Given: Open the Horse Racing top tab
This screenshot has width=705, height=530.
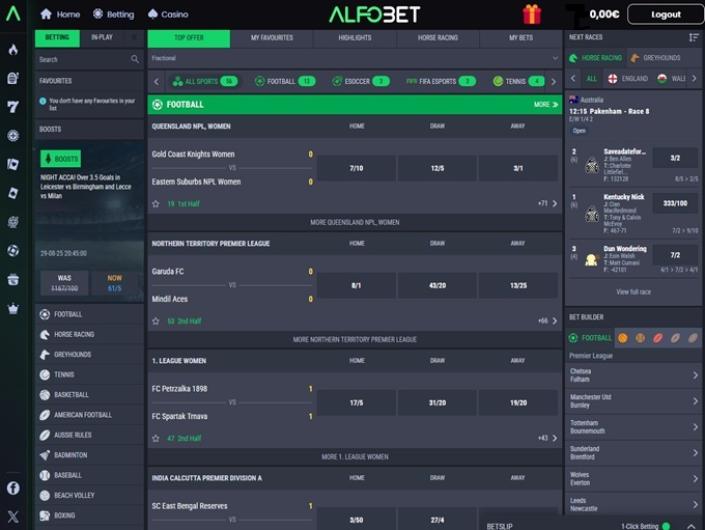Looking at the screenshot, I should (x=437, y=37).
